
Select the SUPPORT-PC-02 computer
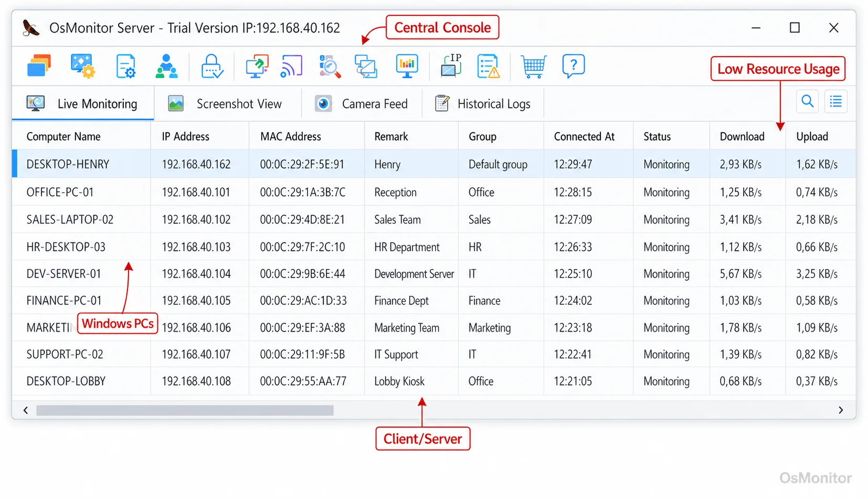click(x=65, y=354)
